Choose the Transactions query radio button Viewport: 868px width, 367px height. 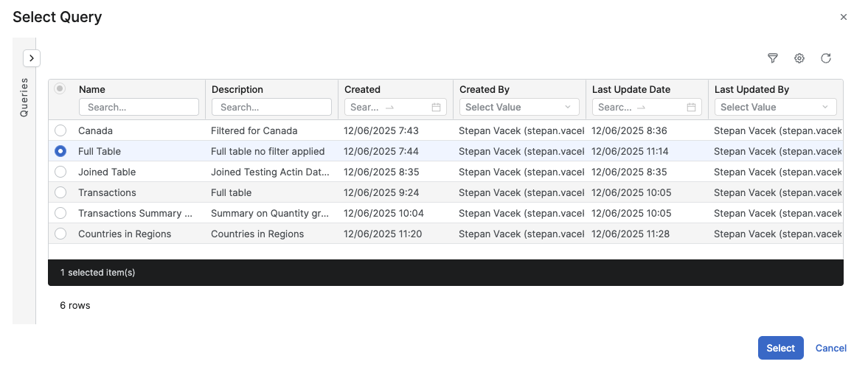60,192
